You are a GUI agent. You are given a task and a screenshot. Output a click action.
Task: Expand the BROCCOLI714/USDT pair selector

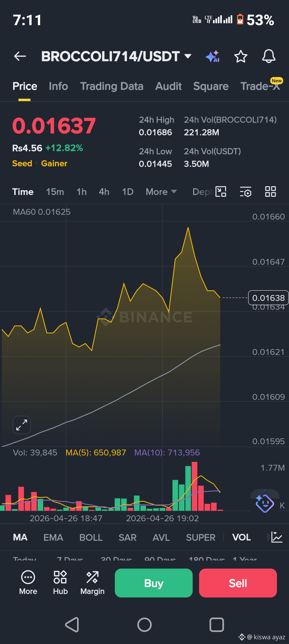pyautogui.click(x=116, y=56)
